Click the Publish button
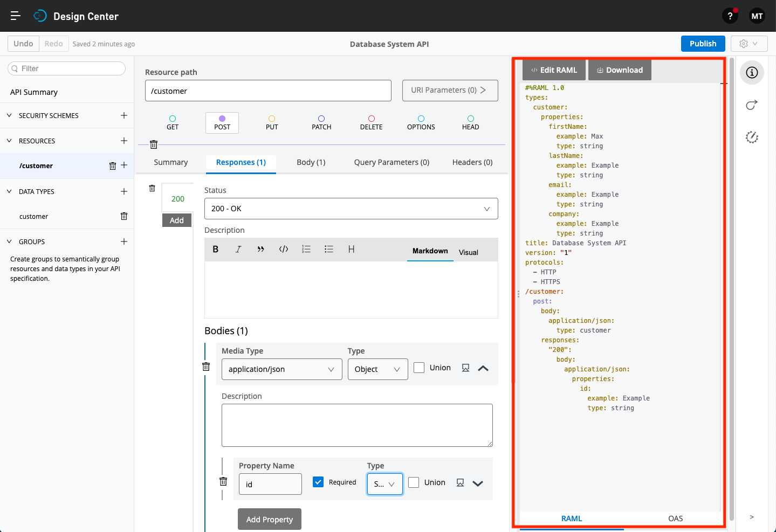The height and width of the screenshot is (532, 776). [703, 44]
